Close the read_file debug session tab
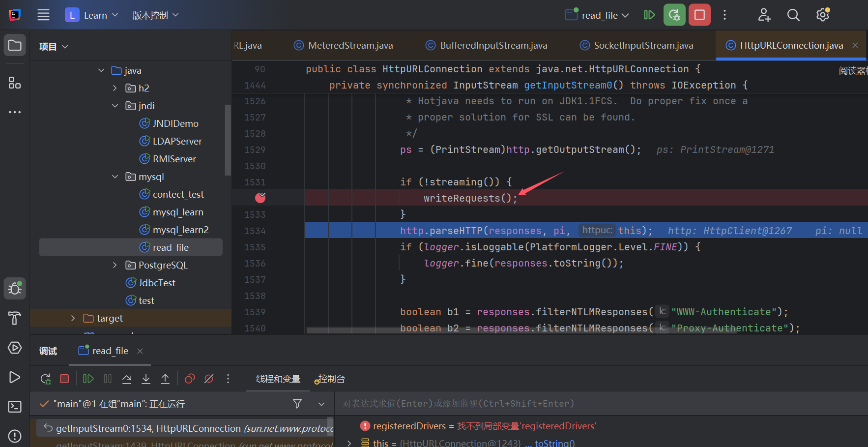 [140, 351]
